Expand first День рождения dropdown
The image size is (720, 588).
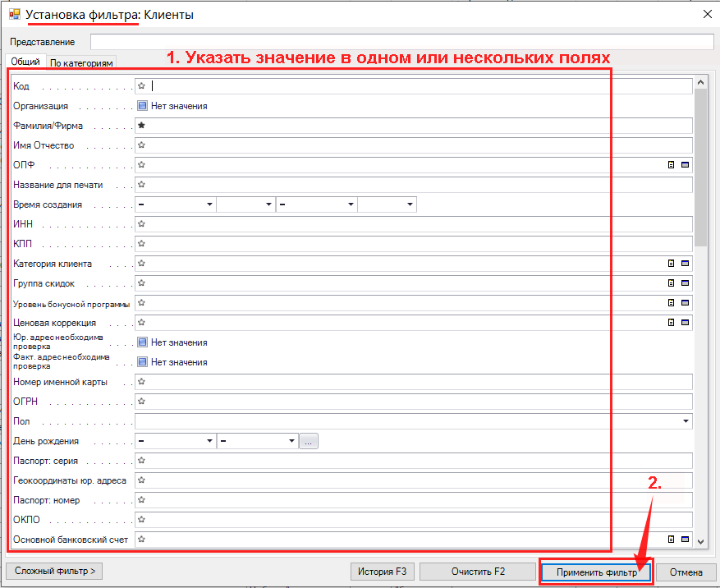point(209,441)
